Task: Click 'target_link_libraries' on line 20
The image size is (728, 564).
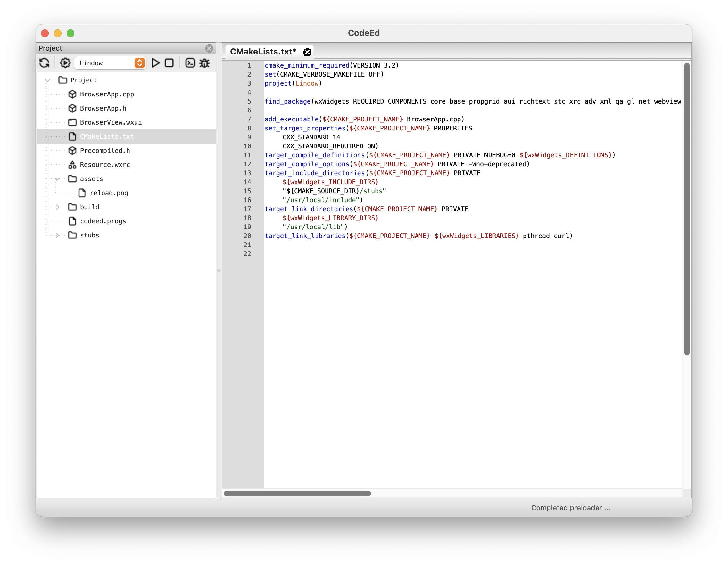Action: coord(305,236)
